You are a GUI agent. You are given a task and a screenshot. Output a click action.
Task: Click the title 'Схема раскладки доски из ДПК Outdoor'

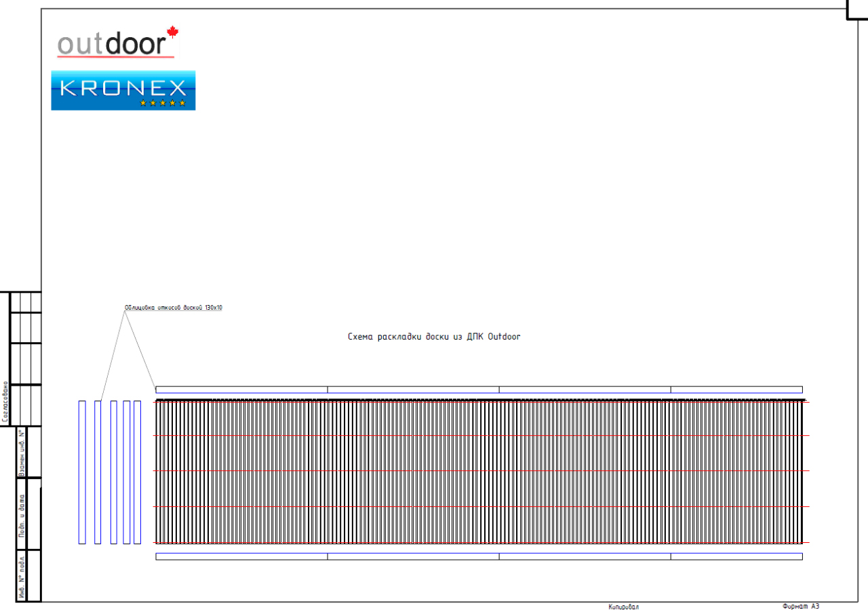pos(434,336)
